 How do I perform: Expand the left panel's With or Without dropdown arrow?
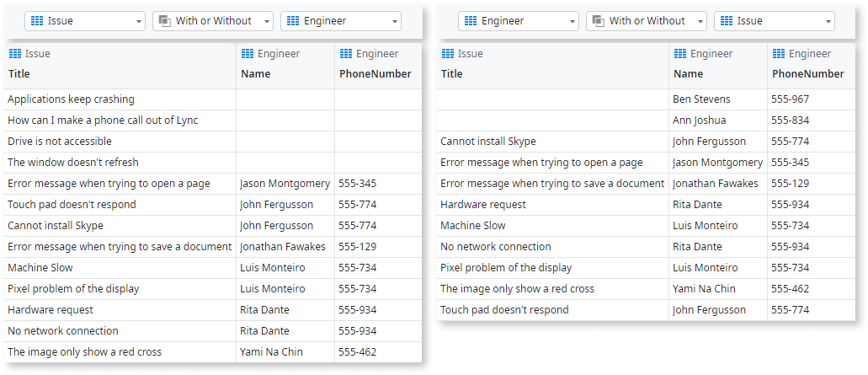(x=267, y=22)
